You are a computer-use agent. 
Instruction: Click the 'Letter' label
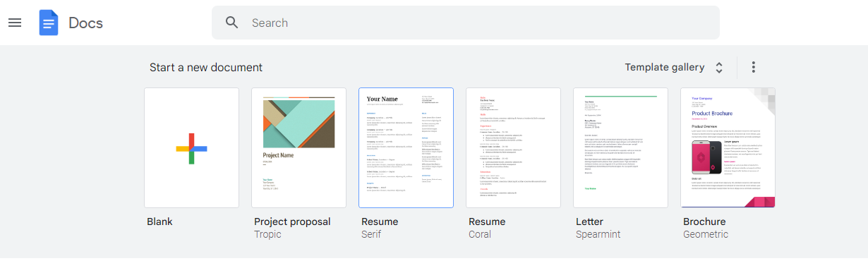click(589, 221)
